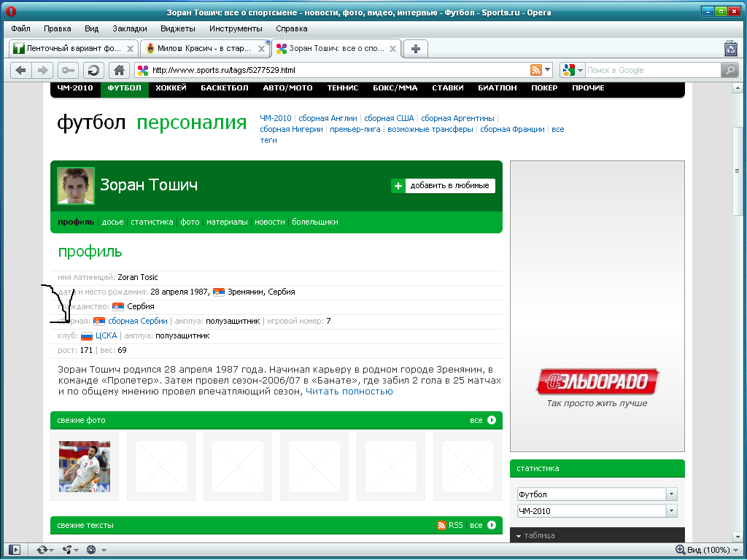Click the first fresh photo thumbnail
This screenshot has height=560, width=747.
pyautogui.click(x=85, y=467)
